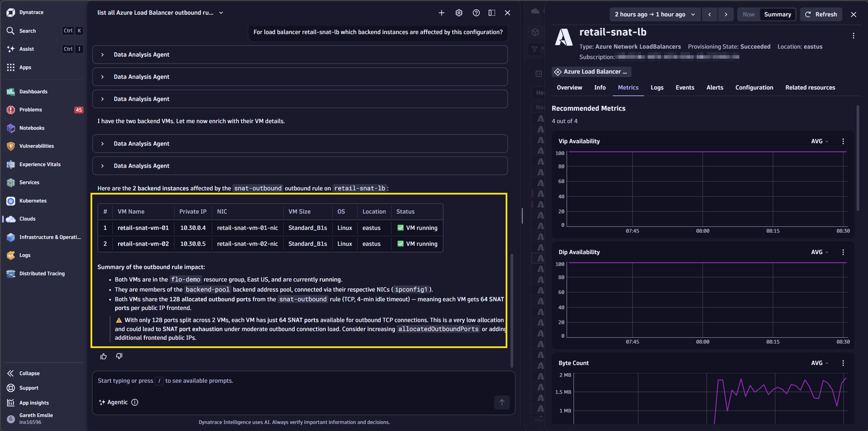The height and width of the screenshot is (431, 868).
Task: Select the Metrics tab
Action: coord(628,88)
